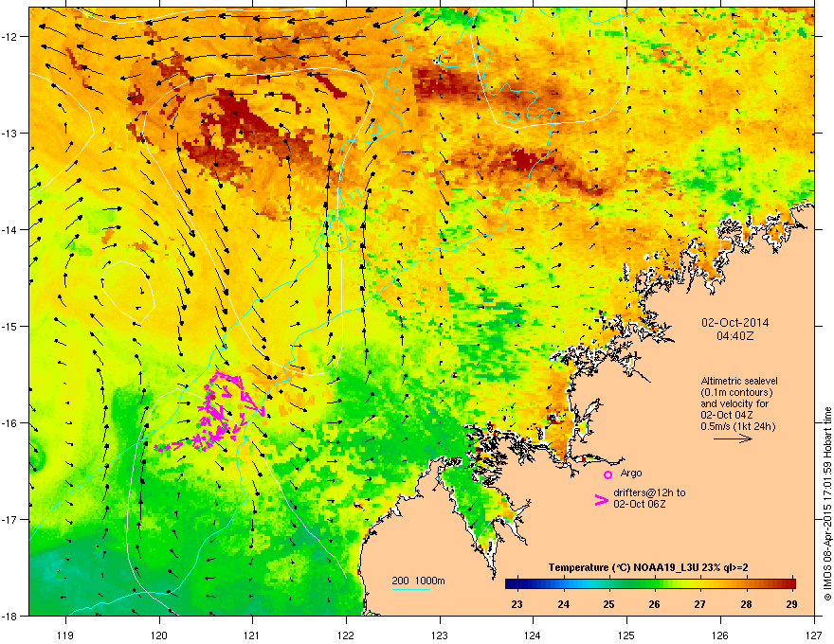Click the longitude axis label 124
This screenshot has height=644, width=834.
point(533,635)
